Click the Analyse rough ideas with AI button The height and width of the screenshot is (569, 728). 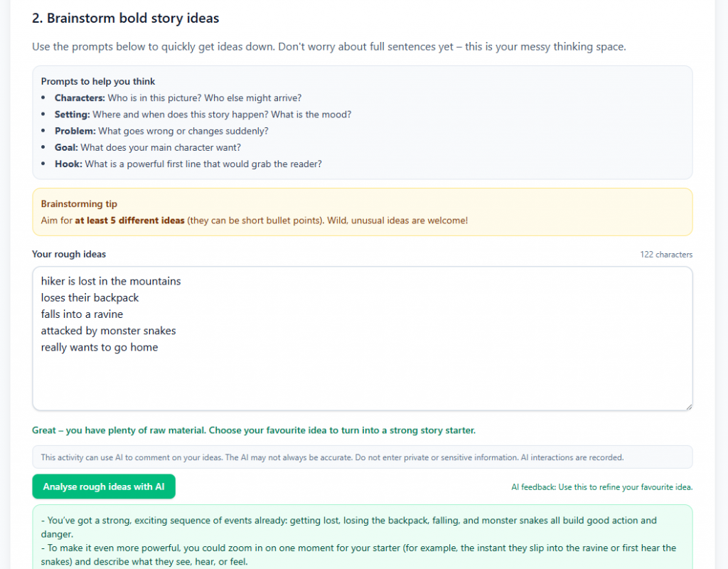pos(104,486)
